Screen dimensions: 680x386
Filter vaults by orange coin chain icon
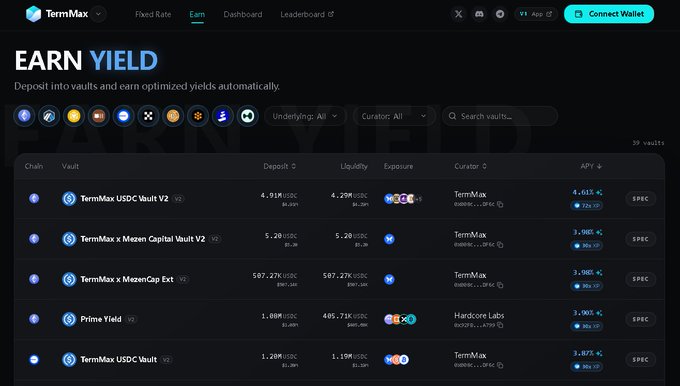click(173, 116)
